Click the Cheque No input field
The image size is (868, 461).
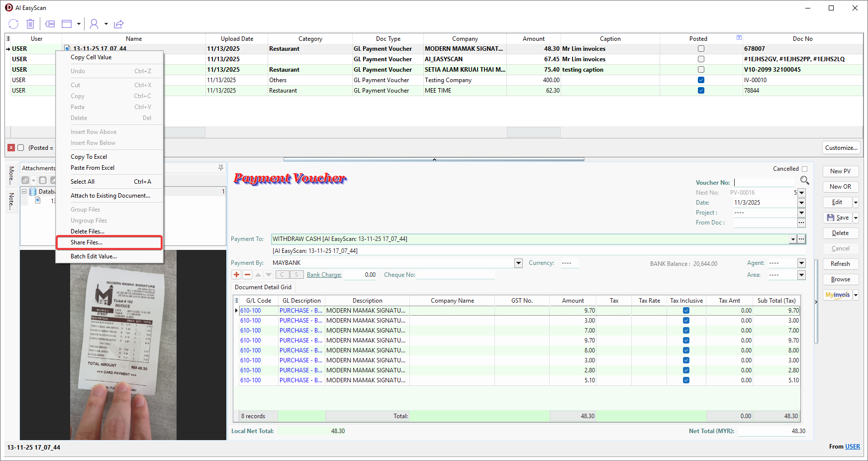[x=455, y=275]
